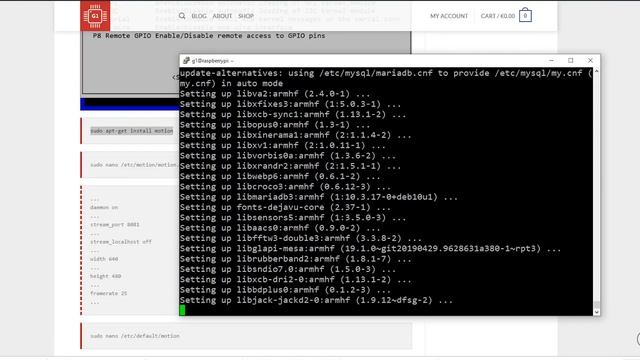
Task: Click the shopping bag cart icon
Action: 525,16
